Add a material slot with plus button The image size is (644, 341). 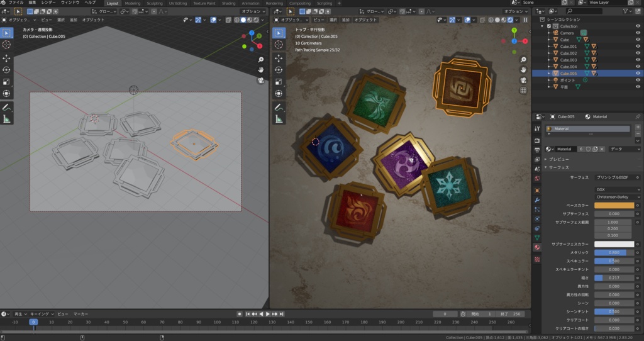638,127
